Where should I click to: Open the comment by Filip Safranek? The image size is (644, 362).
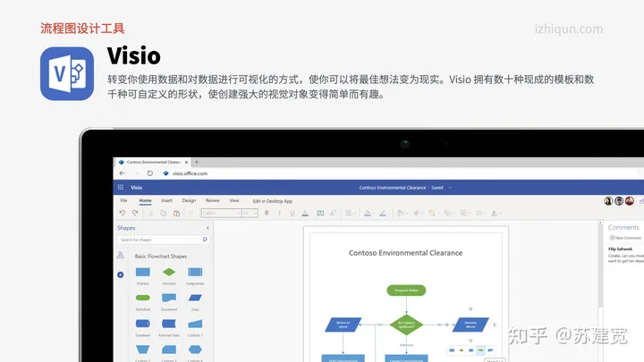click(x=625, y=255)
